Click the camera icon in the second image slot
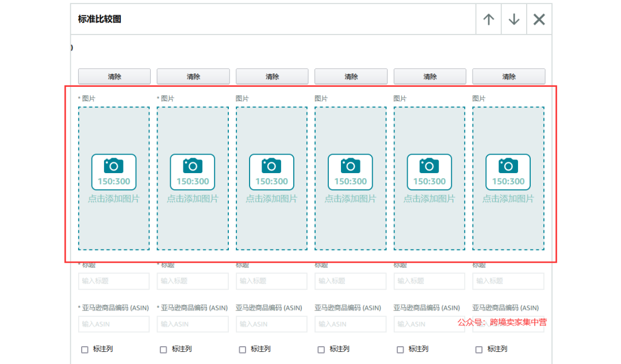This screenshot has height=364, width=621. click(x=193, y=166)
